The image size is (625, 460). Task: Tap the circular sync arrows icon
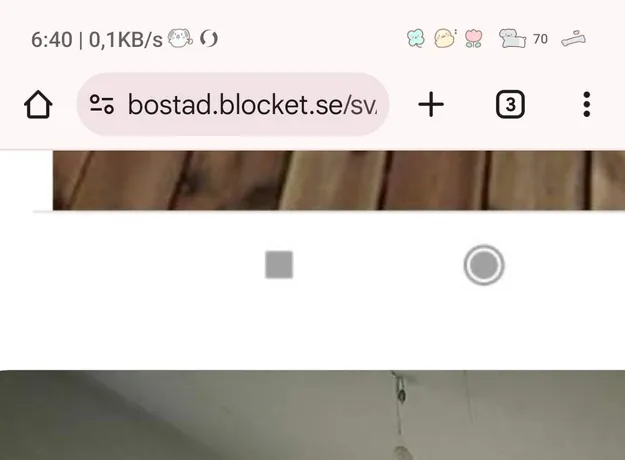click(x=209, y=39)
